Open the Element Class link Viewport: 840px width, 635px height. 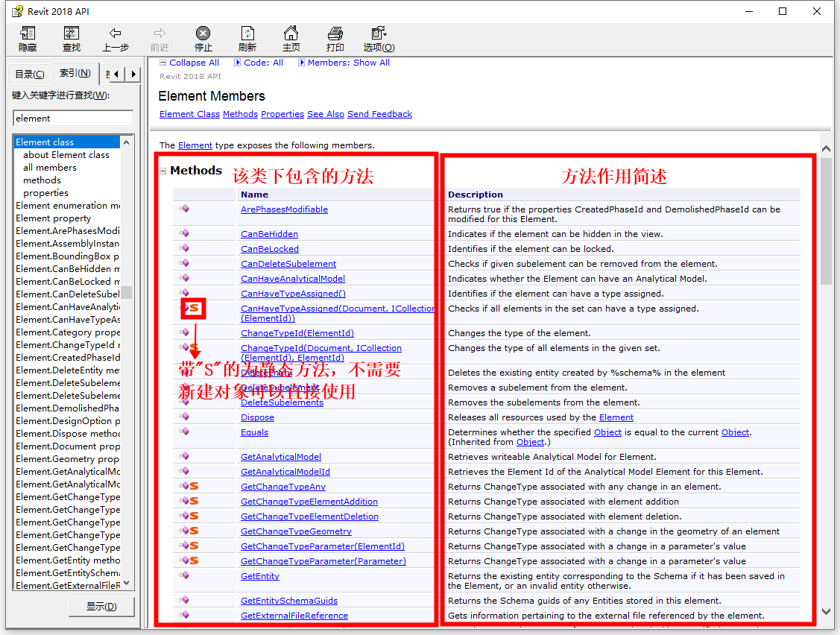(189, 114)
